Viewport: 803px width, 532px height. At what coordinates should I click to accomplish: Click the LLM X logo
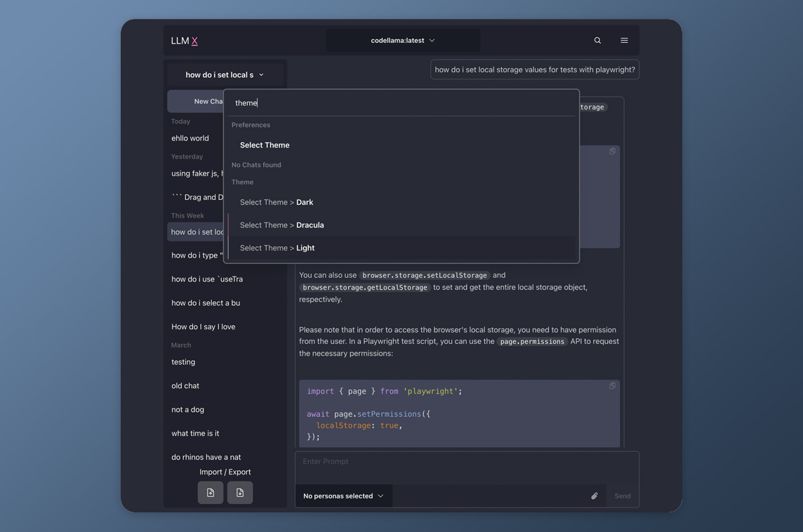(185, 41)
